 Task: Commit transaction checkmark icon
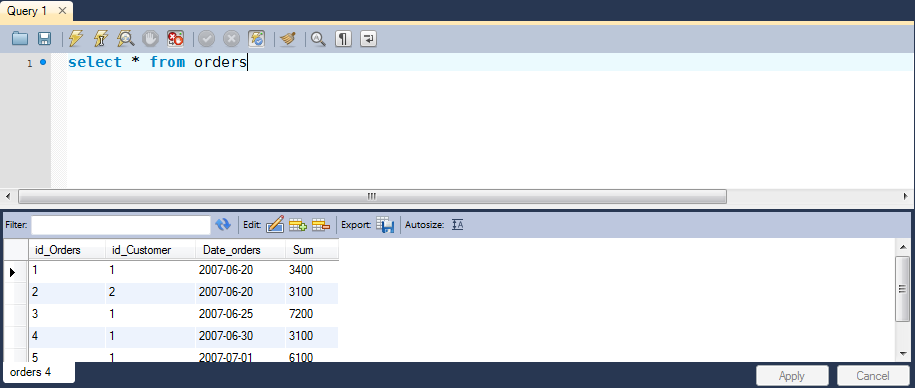(x=207, y=39)
